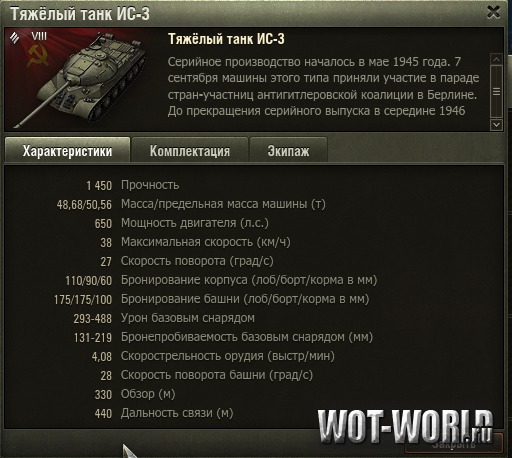
Task: Click the description scrollbar handle
Action: 496,91
